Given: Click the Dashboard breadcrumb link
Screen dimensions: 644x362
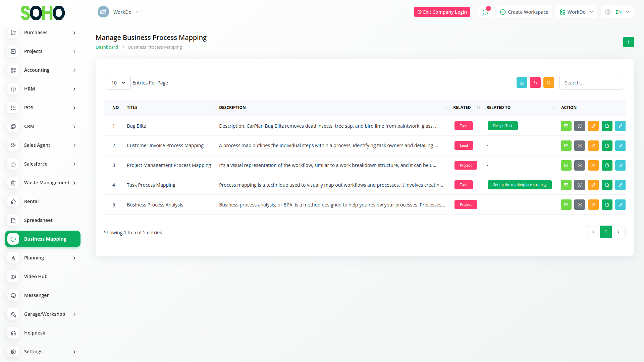Looking at the screenshot, I should coord(107,47).
